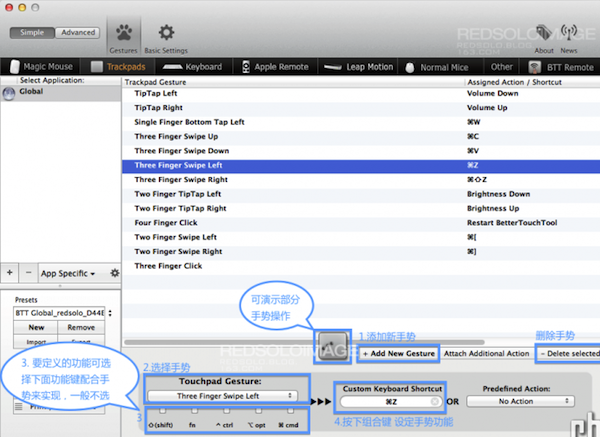The image size is (600, 437).
Task: Enable the ctrl modifier checkbox
Action: 227,411
